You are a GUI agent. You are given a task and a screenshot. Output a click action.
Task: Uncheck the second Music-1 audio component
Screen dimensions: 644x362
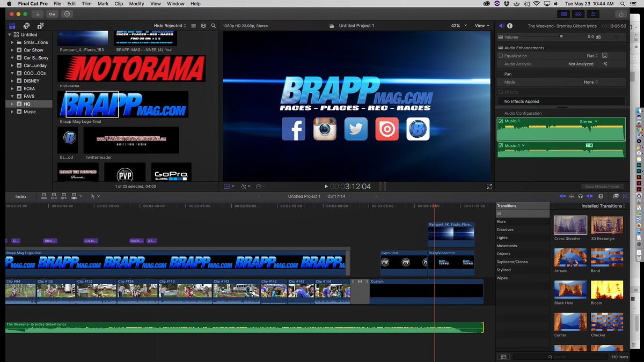pos(501,145)
